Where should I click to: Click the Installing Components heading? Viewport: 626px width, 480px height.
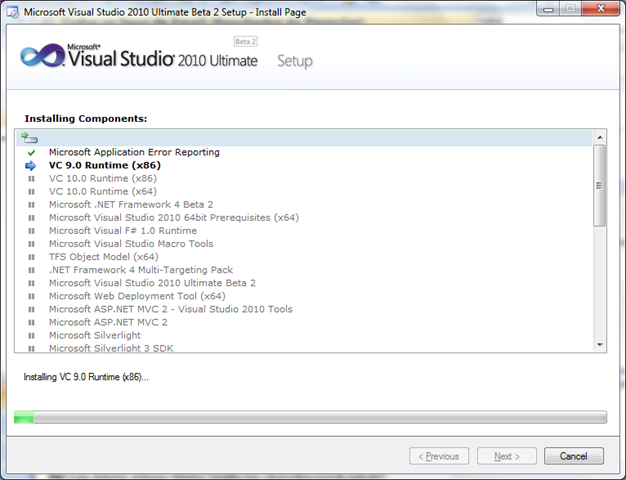86,119
